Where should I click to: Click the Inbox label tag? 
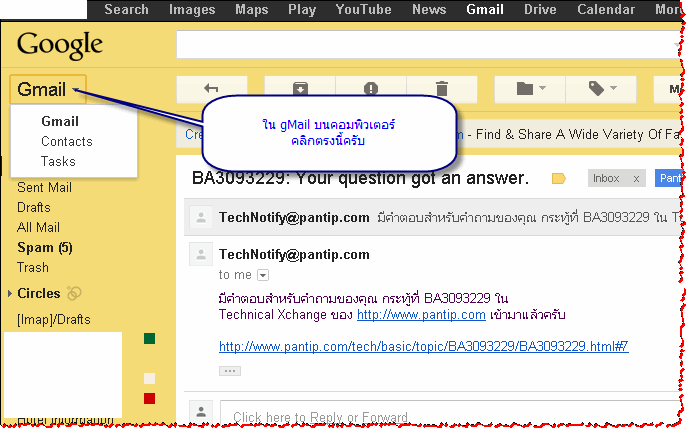coord(606,179)
